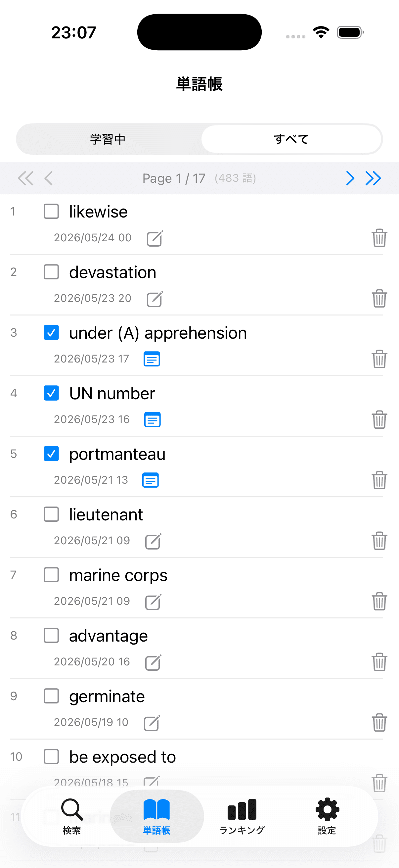Tick the germinate checkbox
This screenshot has height=868, width=399.
51,696
